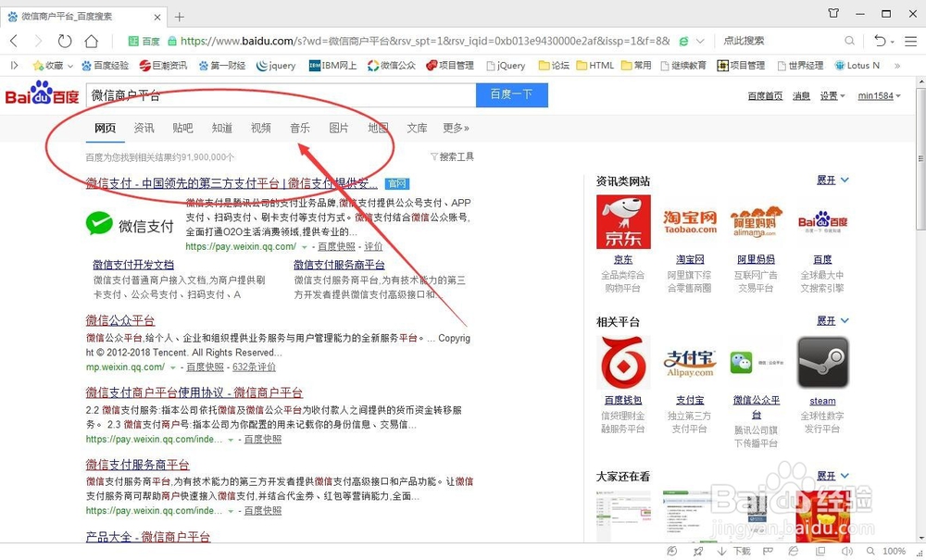Click the Taobao.com logo thumbnail
926x560 pixels.
pos(690,222)
